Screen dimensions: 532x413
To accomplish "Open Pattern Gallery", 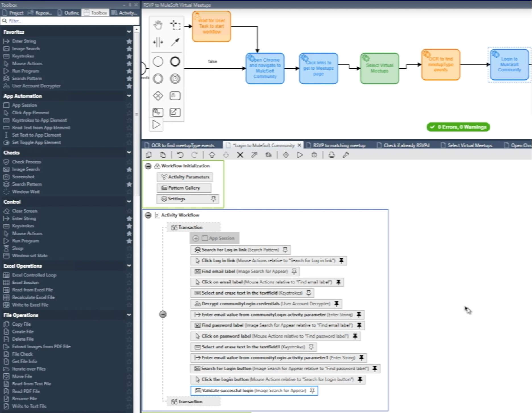I will click(184, 188).
